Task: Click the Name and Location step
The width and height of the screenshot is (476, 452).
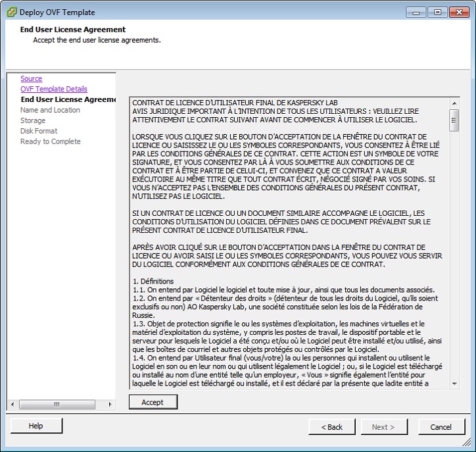Action: pos(50,110)
